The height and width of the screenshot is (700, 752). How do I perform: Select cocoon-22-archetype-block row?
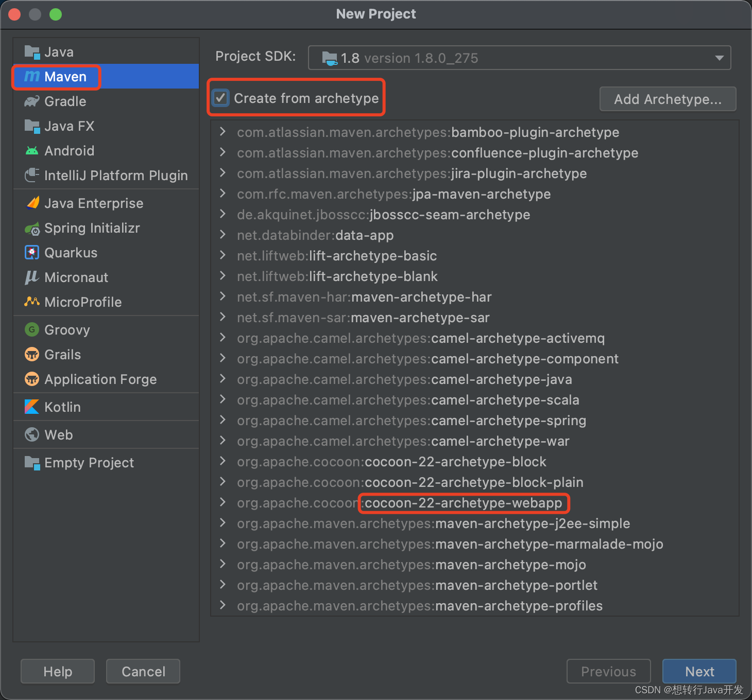coord(475,462)
